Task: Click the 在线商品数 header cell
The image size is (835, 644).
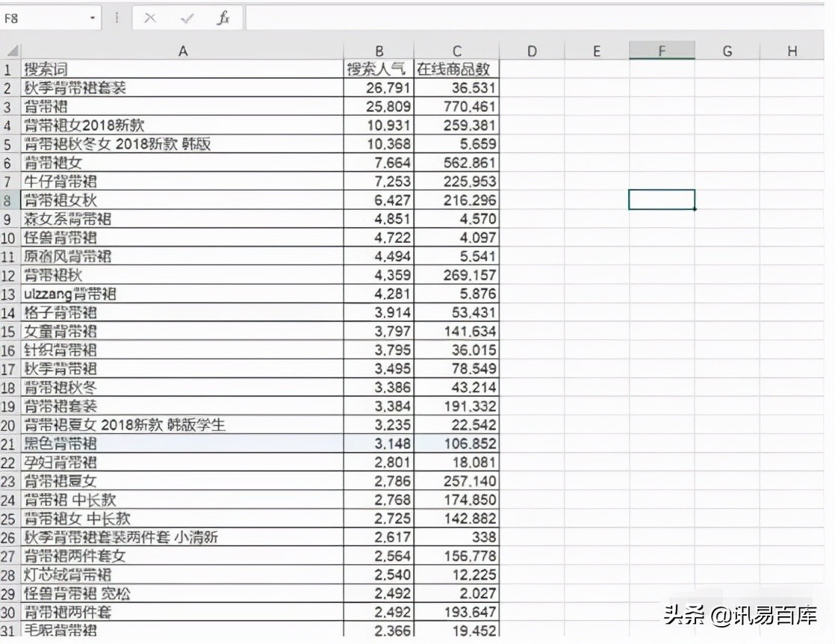Action: click(456, 69)
